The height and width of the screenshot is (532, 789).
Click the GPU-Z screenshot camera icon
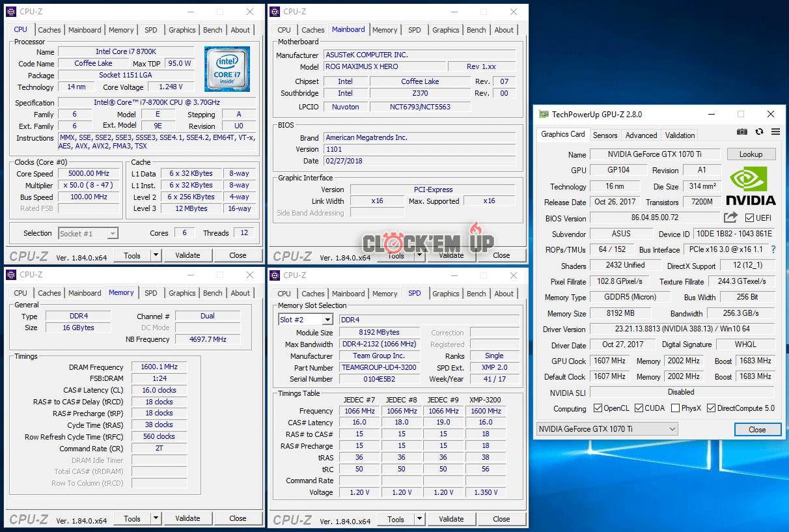point(742,132)
